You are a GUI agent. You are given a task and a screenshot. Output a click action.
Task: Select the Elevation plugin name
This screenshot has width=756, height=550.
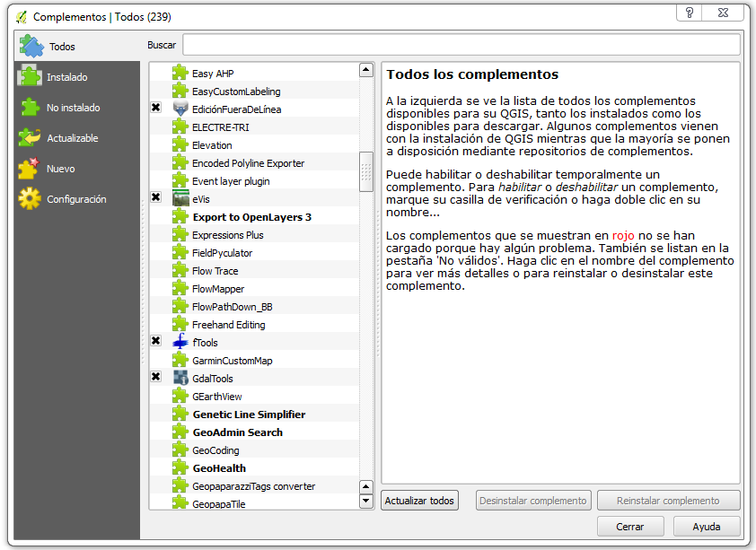tap(212, 145)
